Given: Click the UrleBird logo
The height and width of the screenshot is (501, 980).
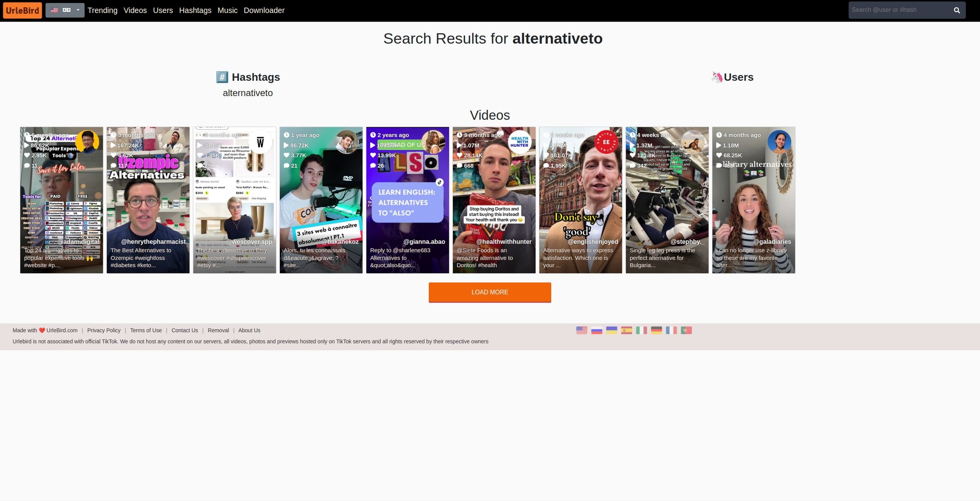Looking at the screenshot, I should pos(22,10).
